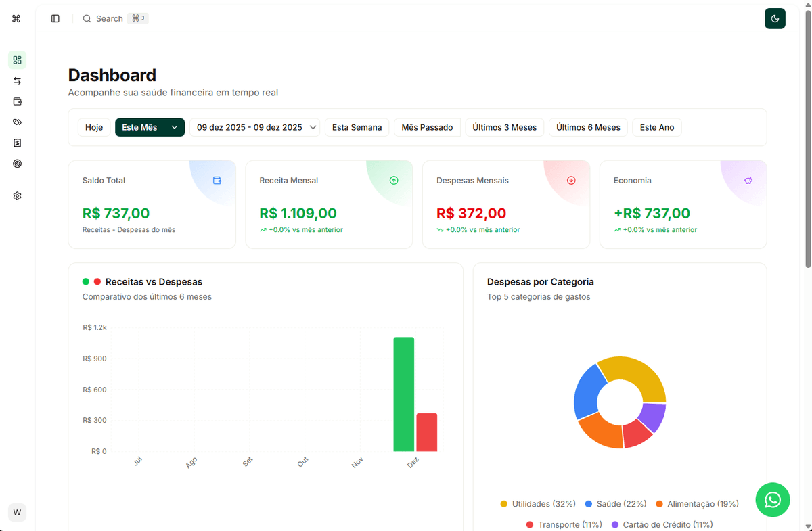The image size is (812, 531).
Task: Open the WhatsApp chat bubble
Action: coord(772,500)
